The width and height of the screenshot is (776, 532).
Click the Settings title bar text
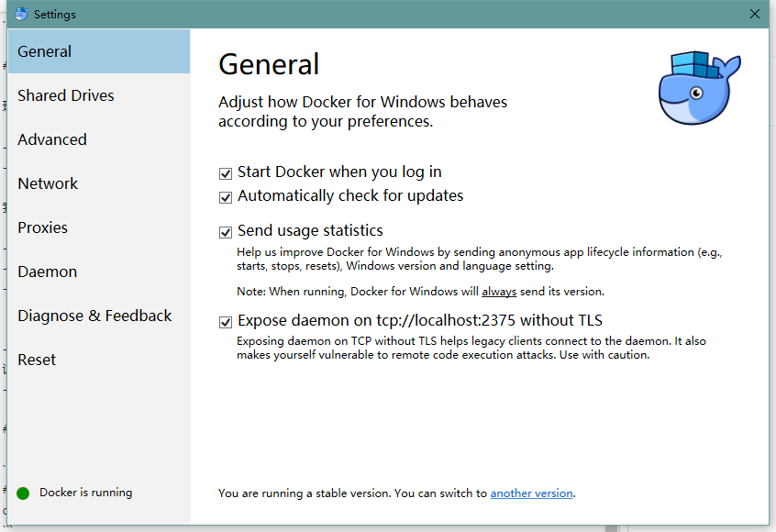click(53, 14)
